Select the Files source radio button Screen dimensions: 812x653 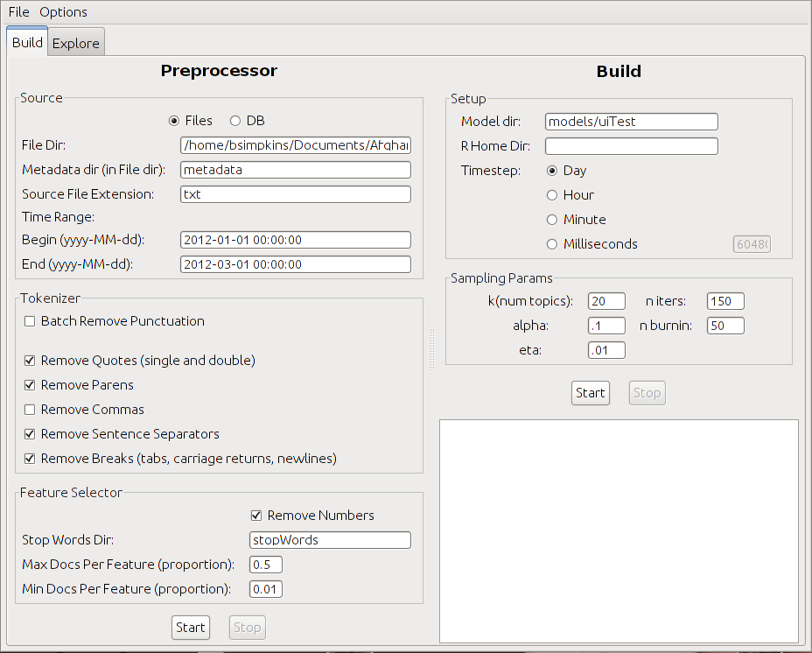coord(174,121)
